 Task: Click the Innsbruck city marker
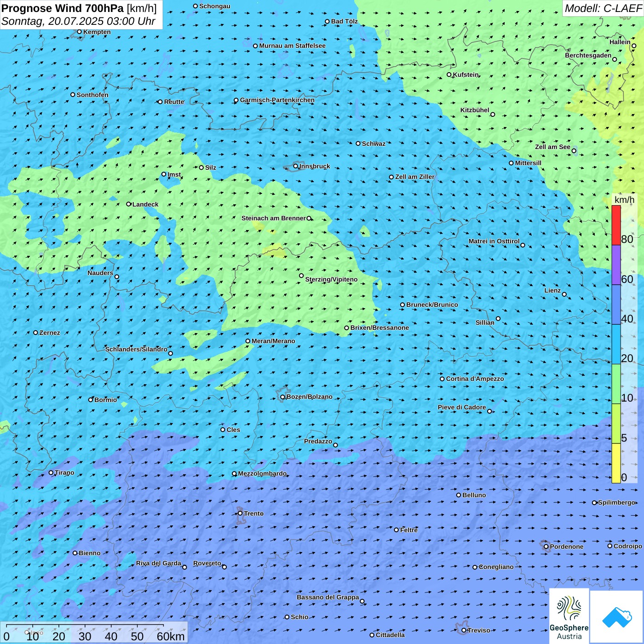[296, 166]
